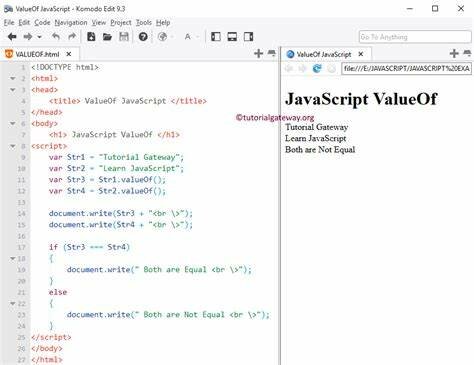Toggle the right side pane
The width and height of the screenshot is (474, 365).
(249, 37)
